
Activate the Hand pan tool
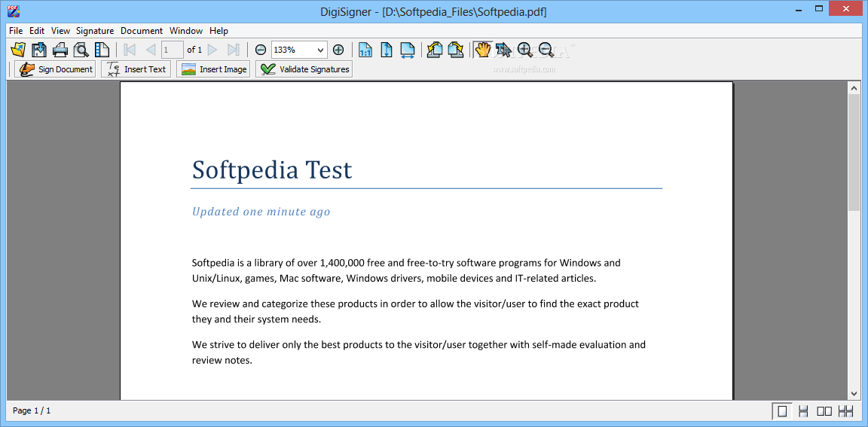tap(483, 50)
